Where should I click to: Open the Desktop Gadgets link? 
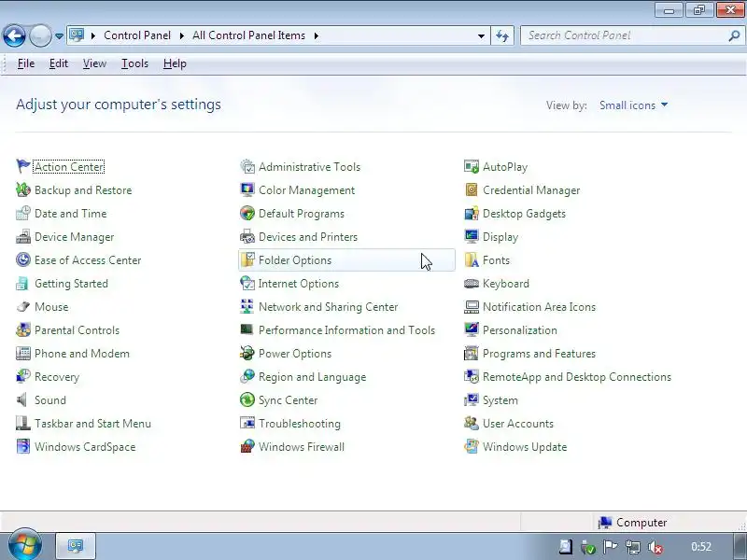coord(524,214)
